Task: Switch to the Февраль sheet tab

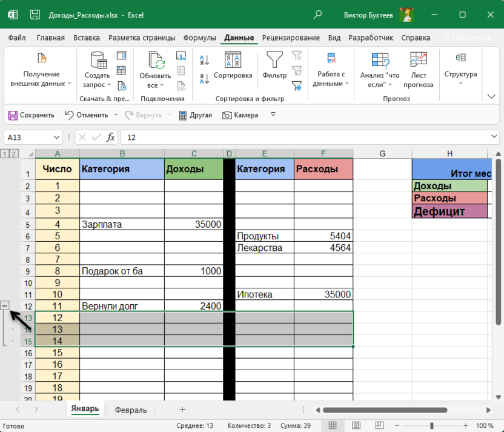Action: tap(131, 410)
